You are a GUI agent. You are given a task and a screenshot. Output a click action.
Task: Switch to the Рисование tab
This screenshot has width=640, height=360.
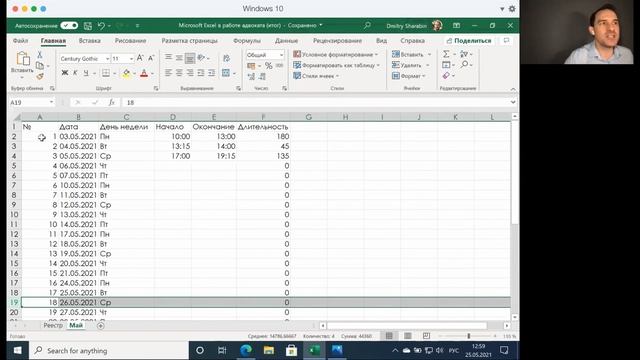(130, 41)
